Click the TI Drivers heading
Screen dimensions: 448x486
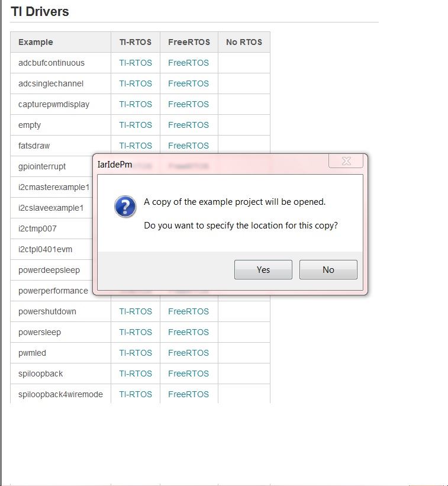[x=40, y=11]
